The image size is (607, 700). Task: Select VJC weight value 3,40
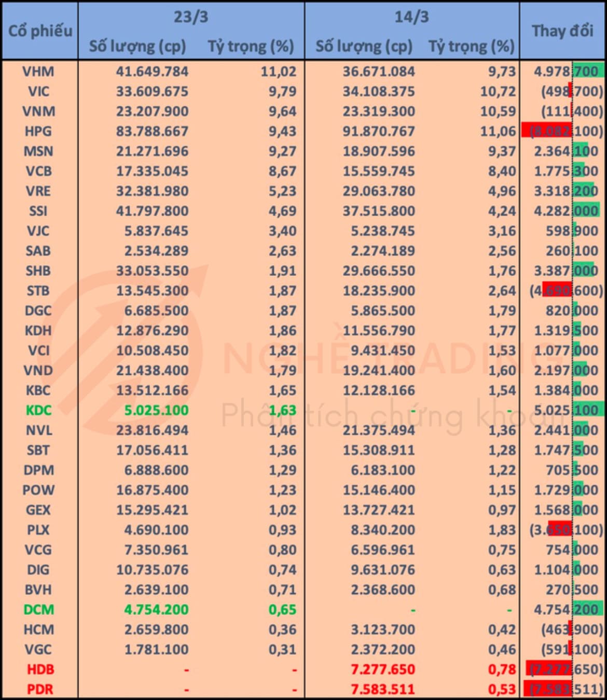click(283, 231)
